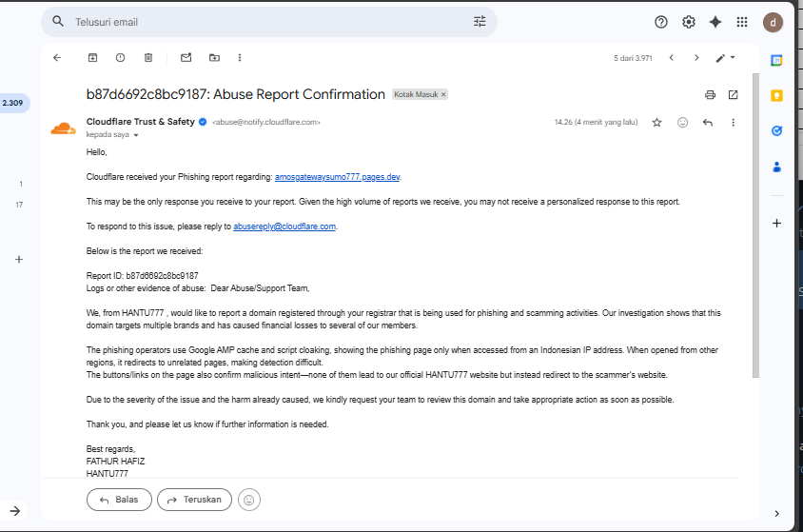Open Google Calendar side panel

pos(777,60)
